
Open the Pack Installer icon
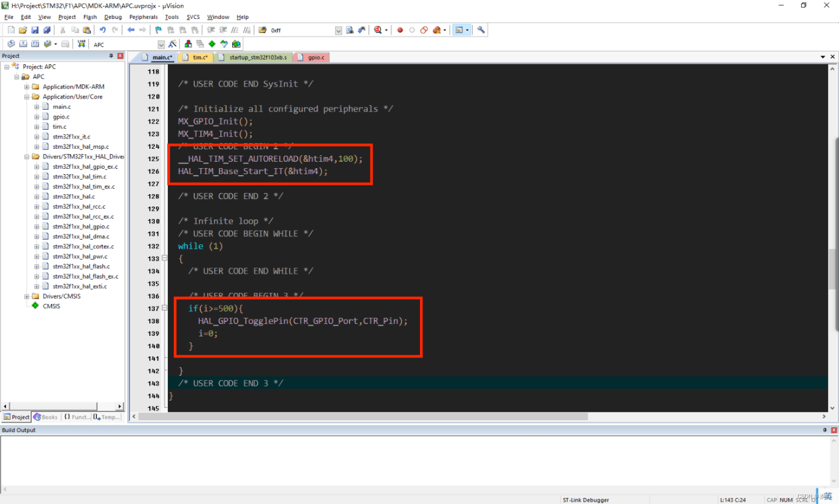point(236,44)
